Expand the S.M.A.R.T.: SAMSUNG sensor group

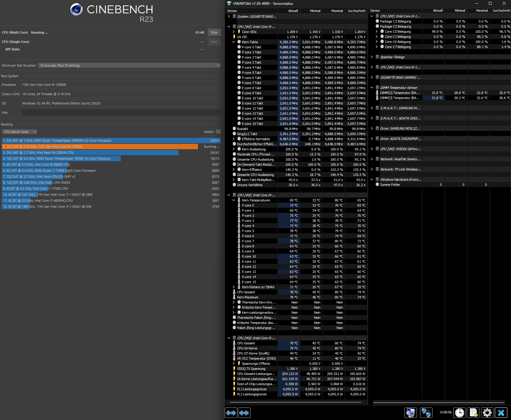(372, 108)
